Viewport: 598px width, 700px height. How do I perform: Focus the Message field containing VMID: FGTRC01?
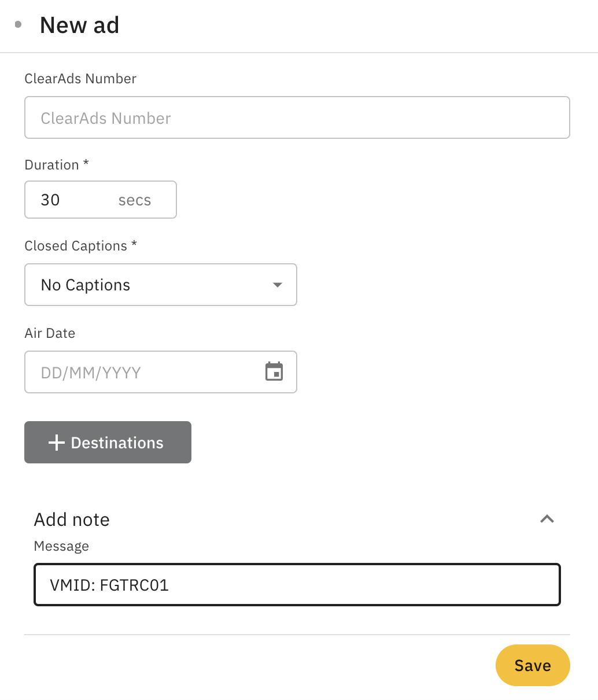297,585
